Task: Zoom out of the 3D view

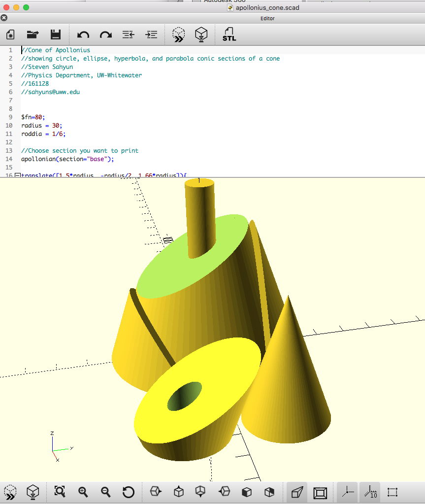Action: 105,492
